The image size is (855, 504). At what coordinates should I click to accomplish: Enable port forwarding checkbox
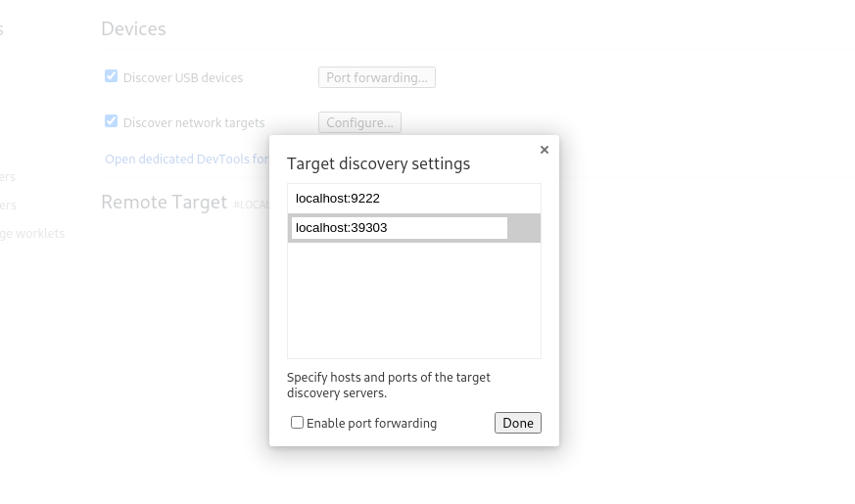pyautogui.click(x=297, y=422)
